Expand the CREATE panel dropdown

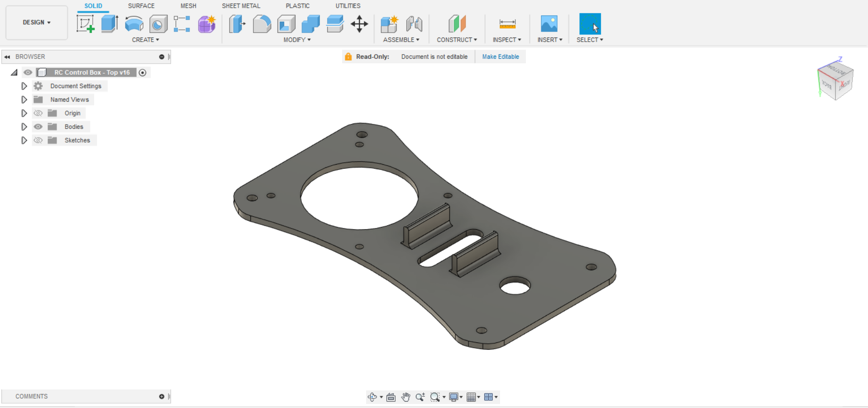click(145, 40)
